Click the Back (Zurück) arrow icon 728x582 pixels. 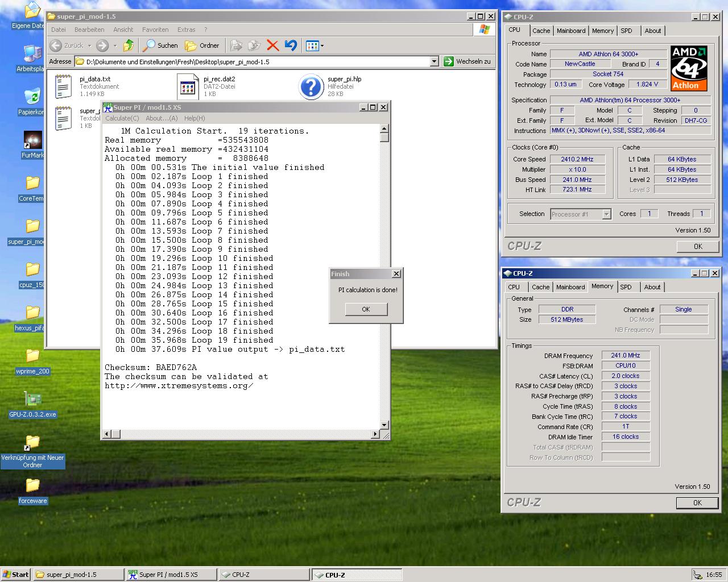[56, 45]
